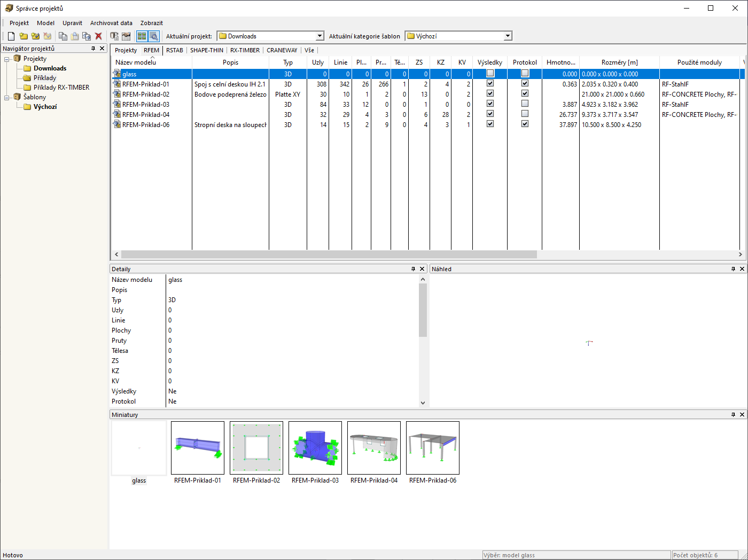Open the Zobrazit menu
The image size is (748, 560).
click(152, 23)
